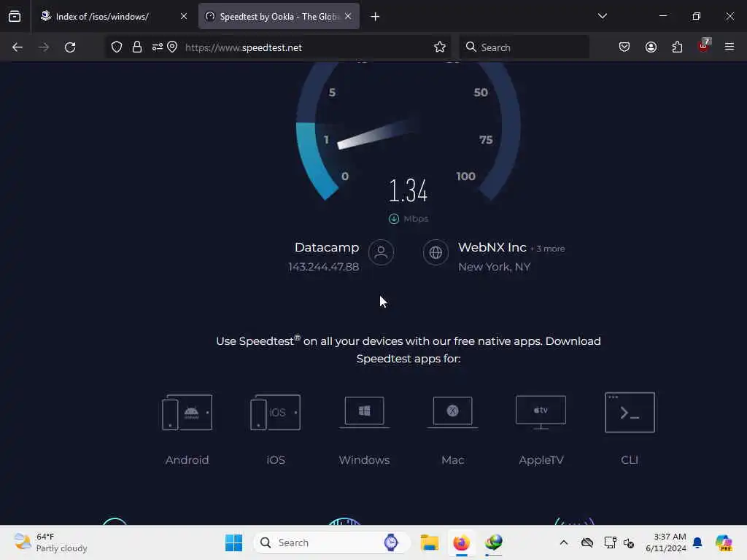Image resolution: width=747 pixels, height=560 pixels.
Task: Switch to Speedtest by Ookla tab
Action: [279, 16]
